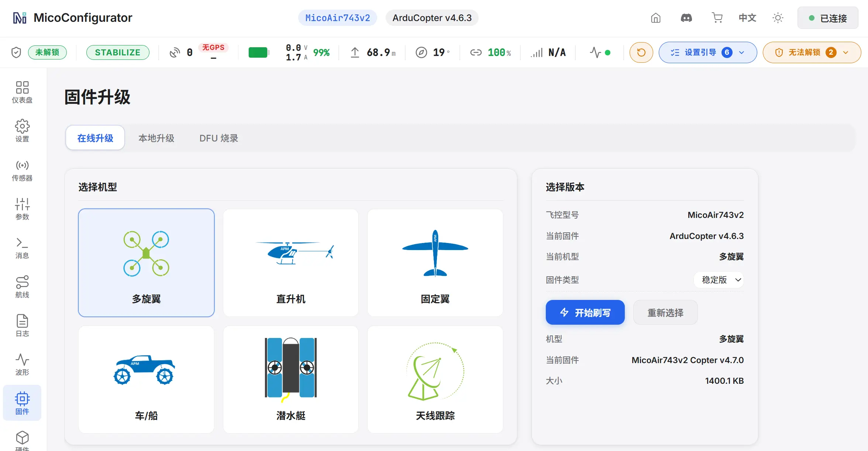Open the shopping cart icon
The width and height of the screenshot is (868, 451).
coord(717,18)
